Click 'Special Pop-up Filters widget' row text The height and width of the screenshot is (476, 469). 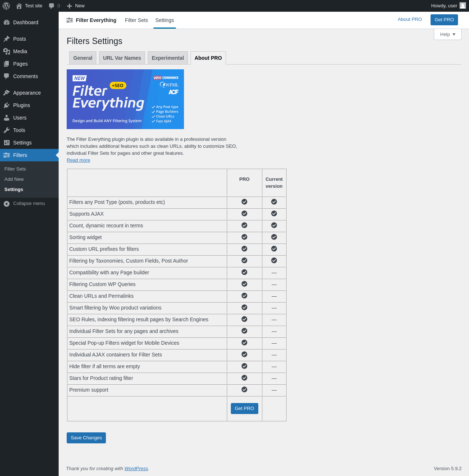pyautogui.click(x=124, y=343)
